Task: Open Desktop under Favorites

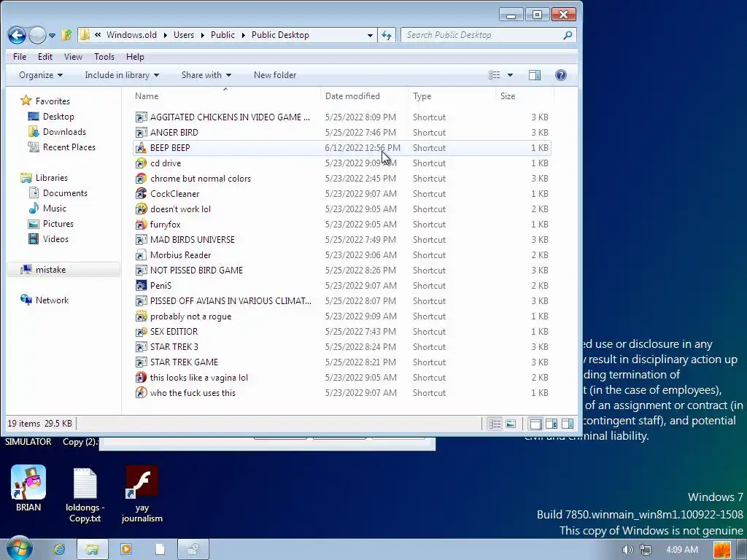Action: tap(51, 116)
